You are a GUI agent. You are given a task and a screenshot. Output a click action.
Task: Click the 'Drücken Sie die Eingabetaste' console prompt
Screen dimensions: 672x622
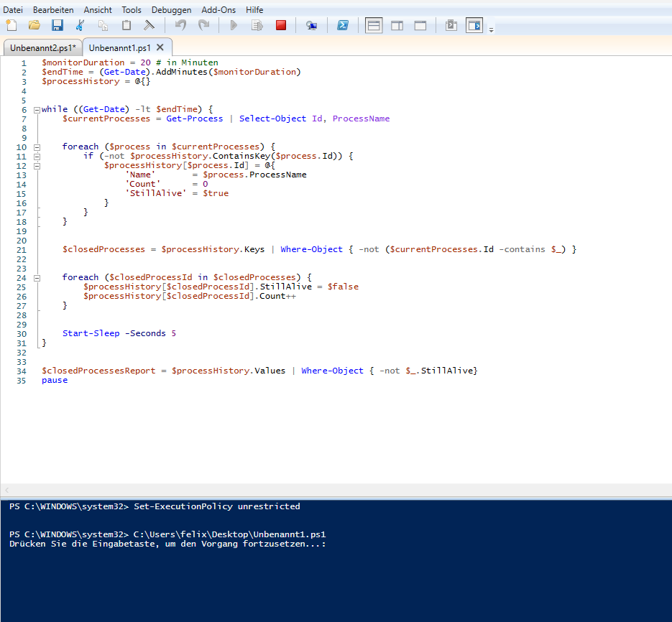[167, 544]
